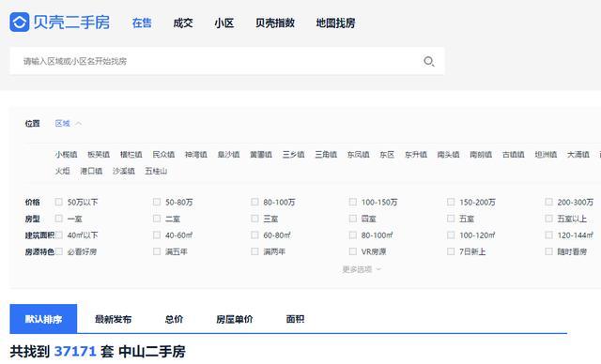Select district 小榄镇

(x=66, y=155)
